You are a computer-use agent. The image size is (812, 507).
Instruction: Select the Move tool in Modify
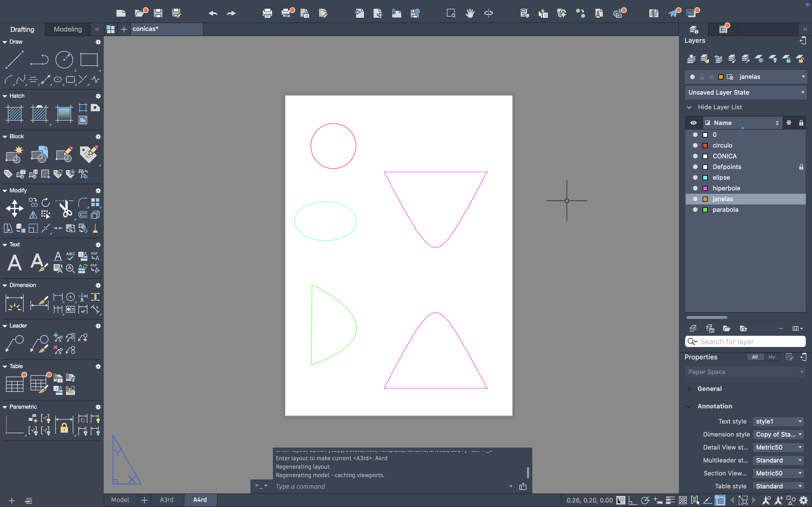[14, 208]
